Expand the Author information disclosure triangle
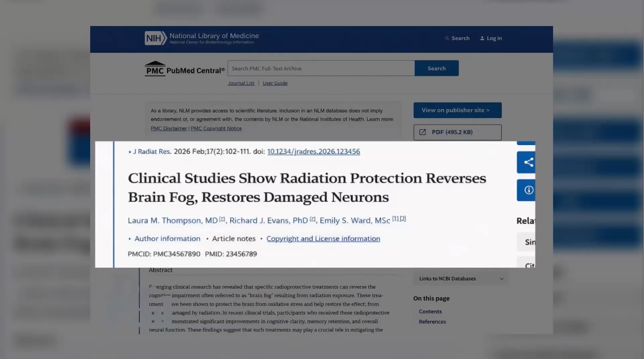 tap(130, 239)
